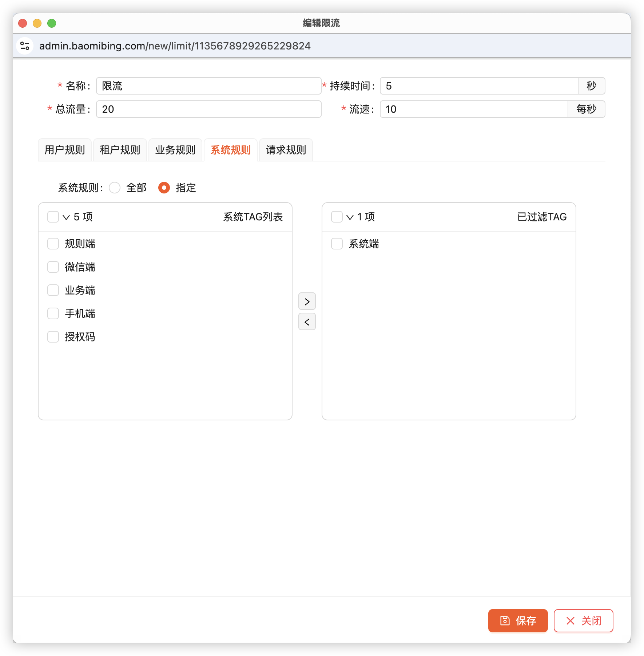Switch to the 用户规则 tab
This screenshot has height=656, width=644.
(64, 149)
